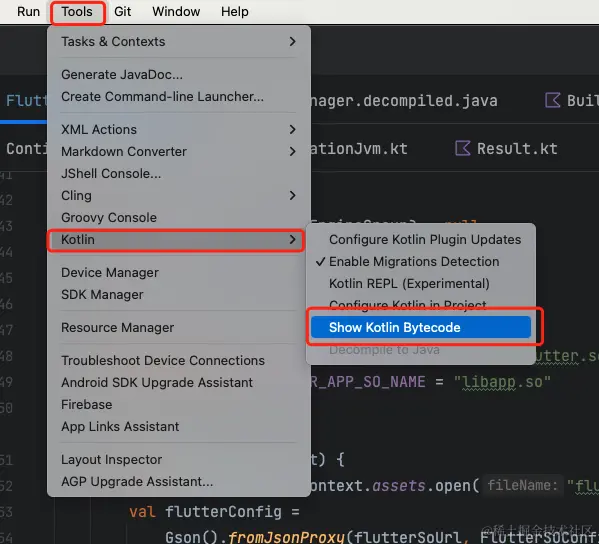The image size is (599, 544).
Task: Launch Android SDK Upgrade Assistant
Action: (x=179, y=382)
